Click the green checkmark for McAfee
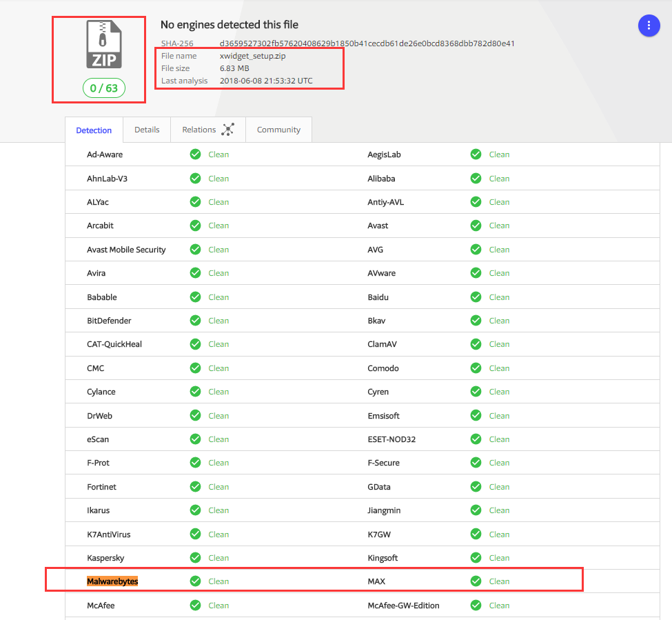This screenshot has height=620, width=672. pos(196,606)
